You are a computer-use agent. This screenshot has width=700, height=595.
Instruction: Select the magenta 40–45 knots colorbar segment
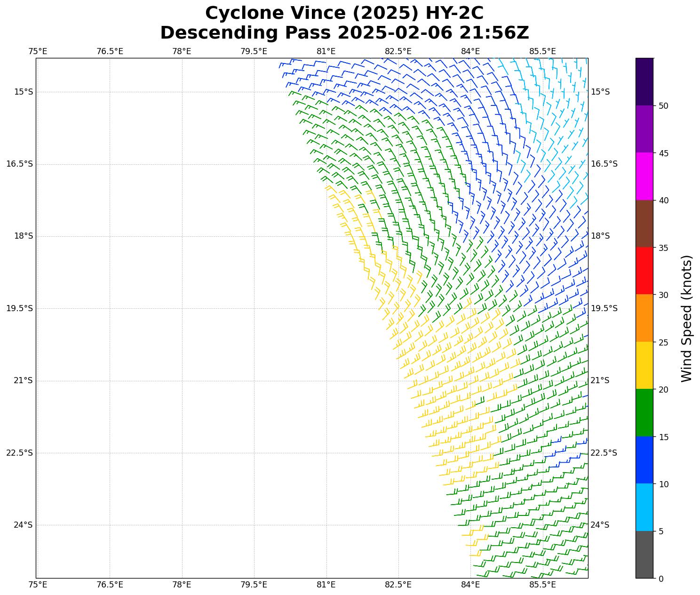644,176
